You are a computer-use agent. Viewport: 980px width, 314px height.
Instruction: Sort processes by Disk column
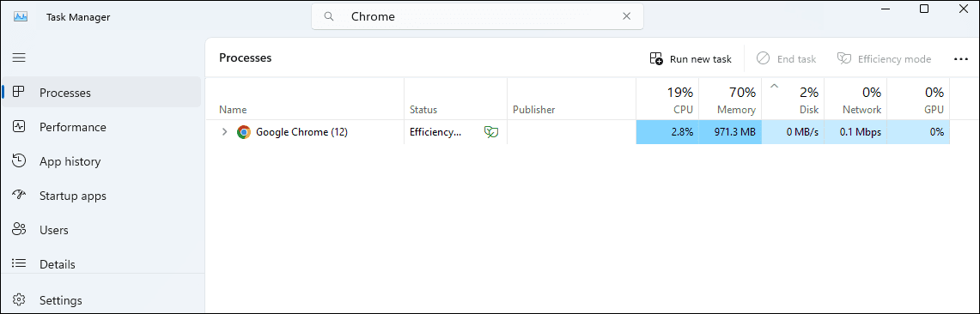coord(793,99)
